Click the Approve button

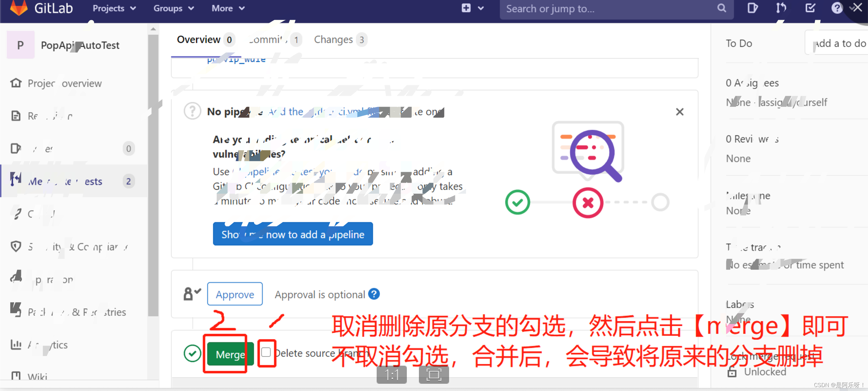coord(235,294)
